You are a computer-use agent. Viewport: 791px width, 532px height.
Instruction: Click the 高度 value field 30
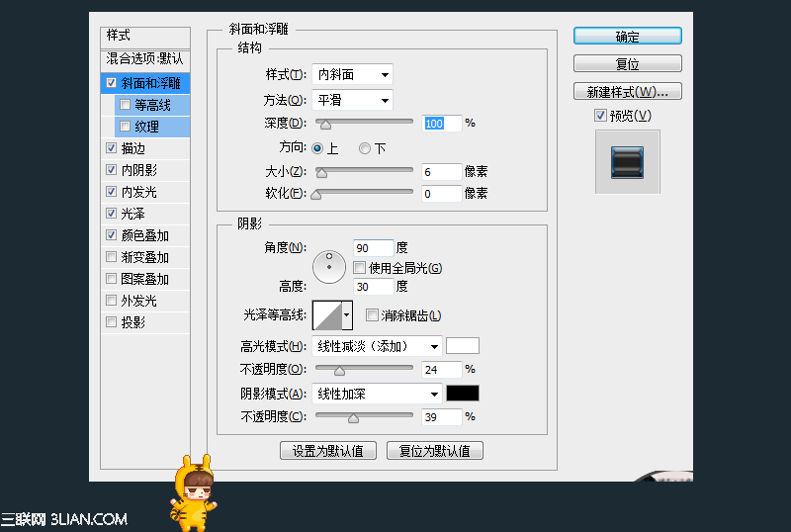coord(374,287)
